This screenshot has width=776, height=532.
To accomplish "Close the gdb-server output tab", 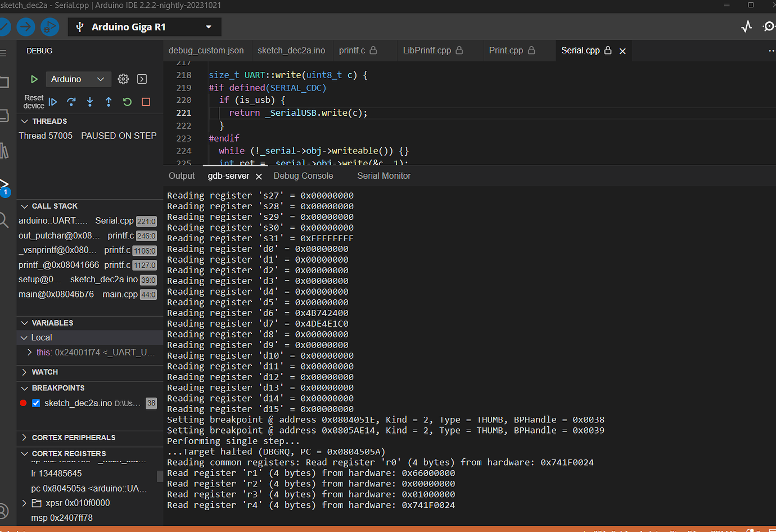I will (x=259, y=175).
